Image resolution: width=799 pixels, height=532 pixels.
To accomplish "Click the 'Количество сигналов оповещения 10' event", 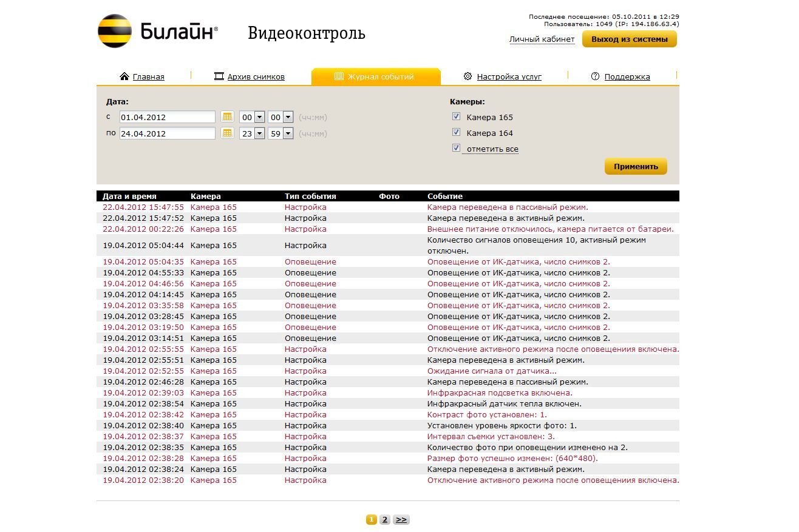I will [537, 245].
